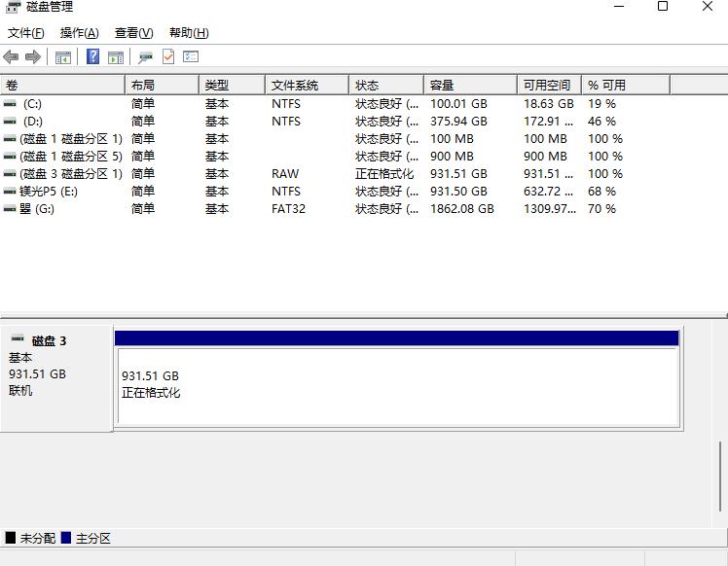
Task: Click the disk icon next to 磁盘 3 label
Action: click(x=18, y=338)
